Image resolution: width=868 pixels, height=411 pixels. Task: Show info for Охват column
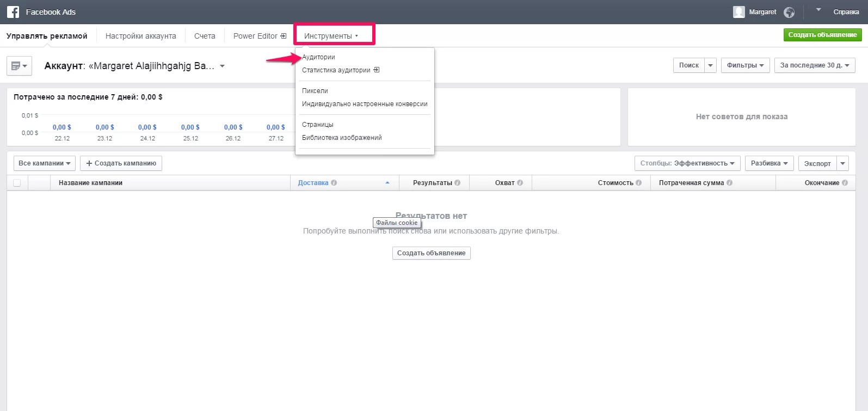pos(520,183)
